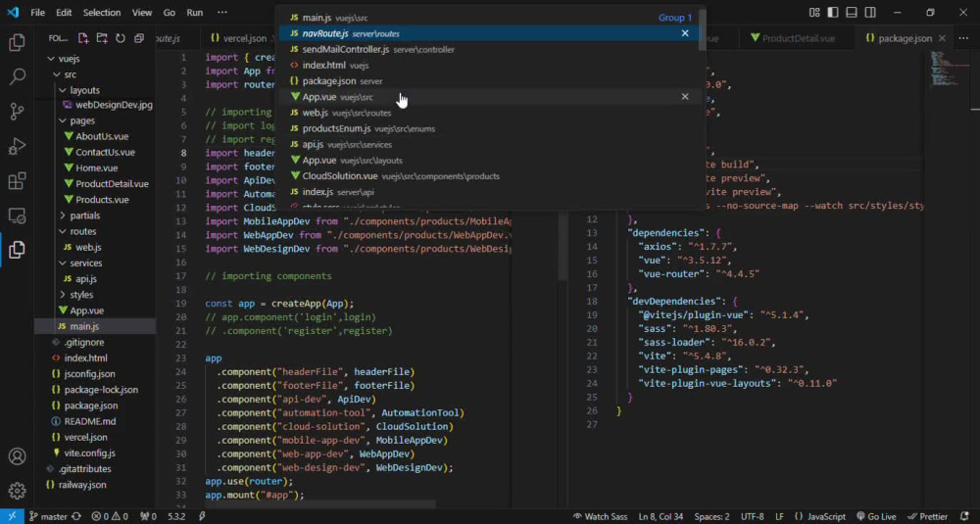Open the Manage gear icon
The width and height of the screenshot is (980, 524).
[x=17, y=491]
